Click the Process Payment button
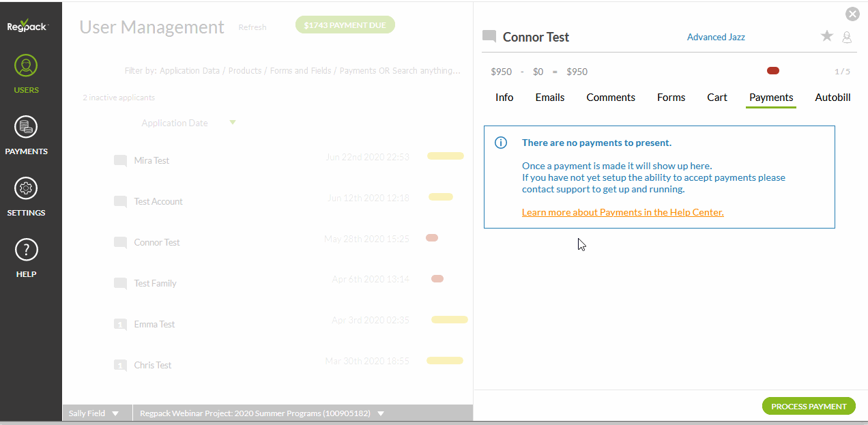This screenshot has width=868, height=425. (x=808, y=407)
